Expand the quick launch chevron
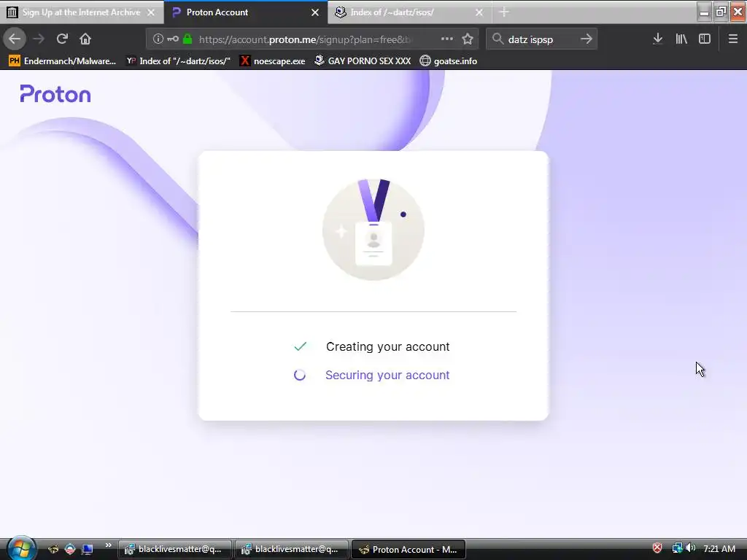747x560 pixels. point(108,545)
